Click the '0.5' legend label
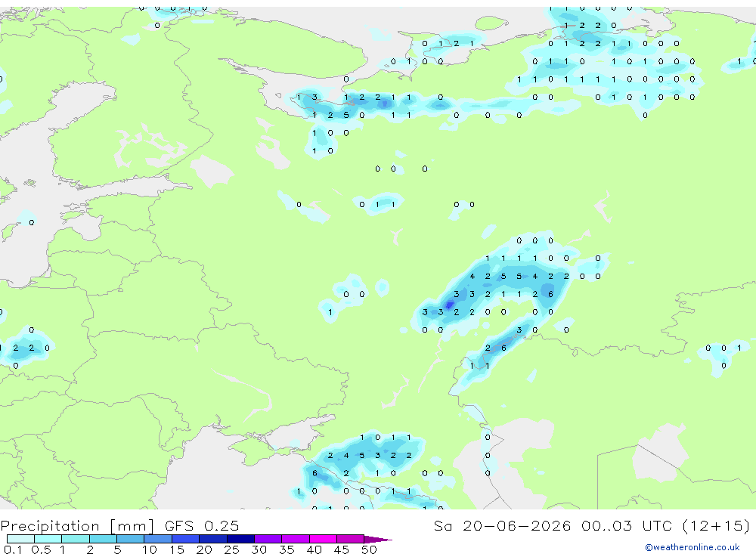The image size is (756, 554). click(x=41, y=549)
